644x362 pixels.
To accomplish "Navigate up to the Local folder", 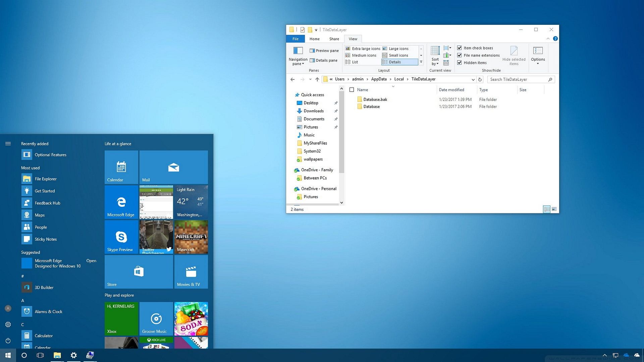I will tap(317, 79).
